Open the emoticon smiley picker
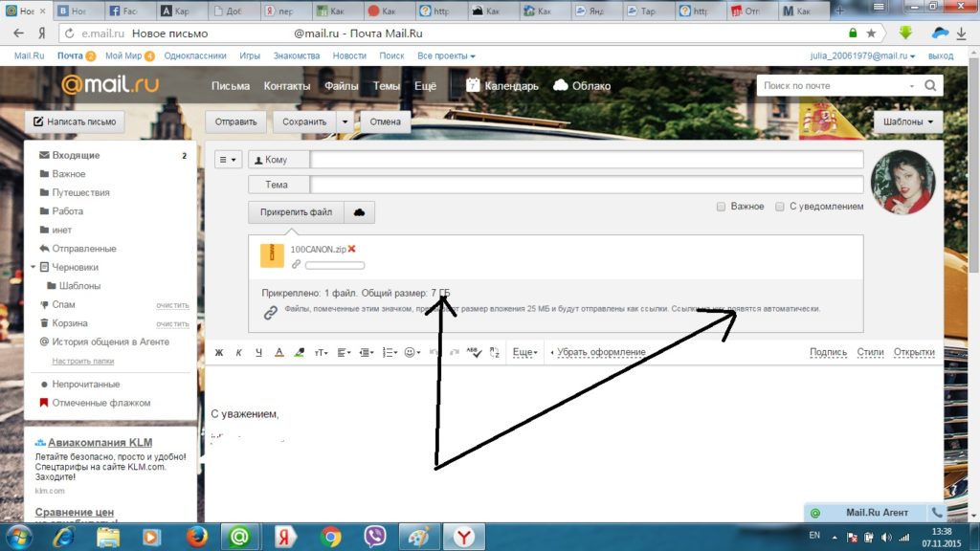Screen dimensions: 980x551 412,352
